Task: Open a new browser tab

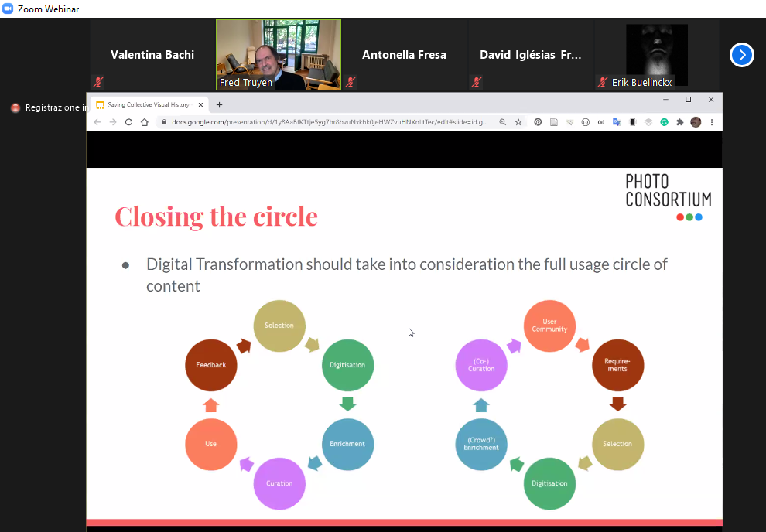Action: [219, 104]
